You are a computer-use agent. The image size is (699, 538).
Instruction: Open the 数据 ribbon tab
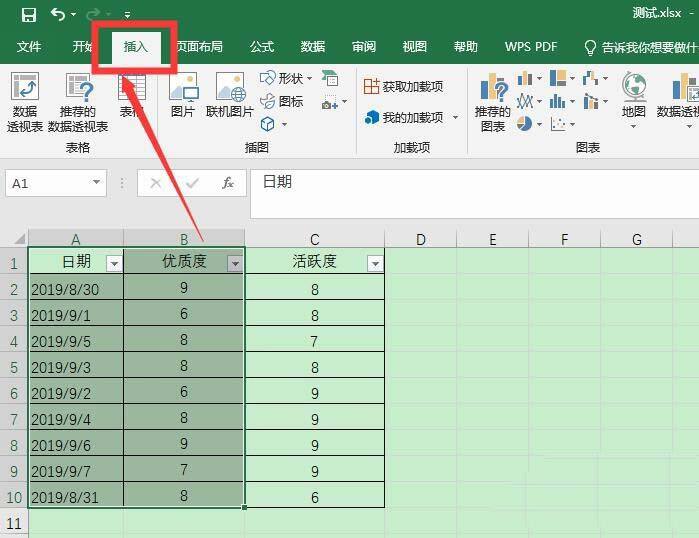pyautogui.click(x=313, y=47)
